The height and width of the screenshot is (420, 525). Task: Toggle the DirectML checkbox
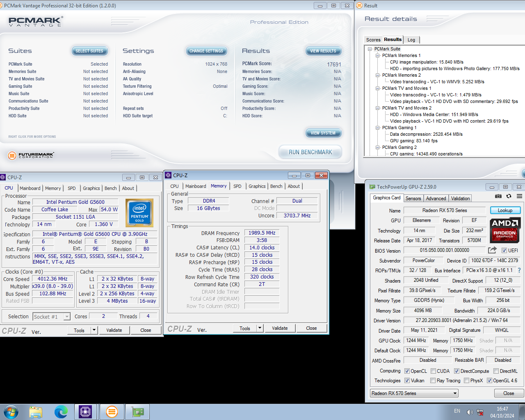[496, 371]
